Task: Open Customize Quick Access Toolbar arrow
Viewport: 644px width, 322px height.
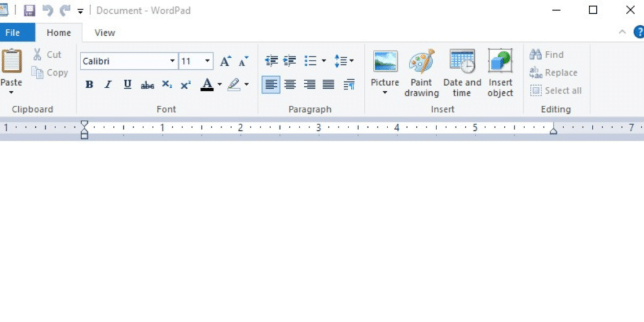Action: 80,11
